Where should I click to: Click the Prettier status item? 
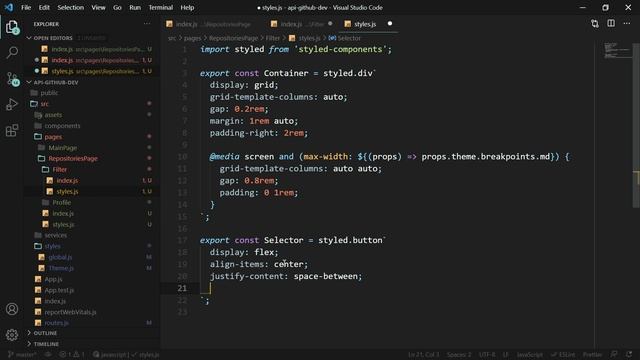pyautogui.click(x=592, y=355)
